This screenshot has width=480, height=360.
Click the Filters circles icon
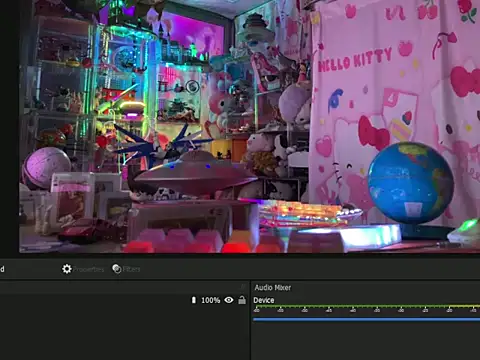click(x=117, y=269)
